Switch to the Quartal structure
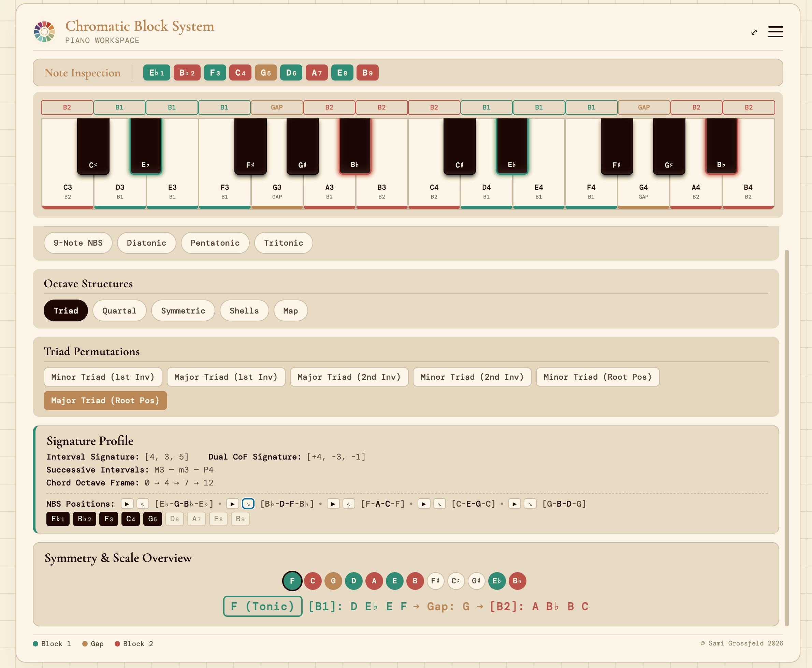This screenshot has width=812, height=668. 119,310
